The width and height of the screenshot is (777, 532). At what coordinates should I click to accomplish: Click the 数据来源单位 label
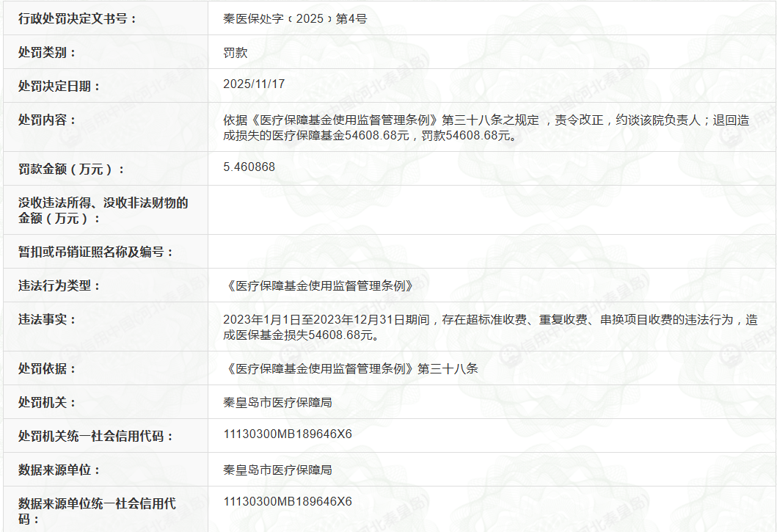(59, 470)
